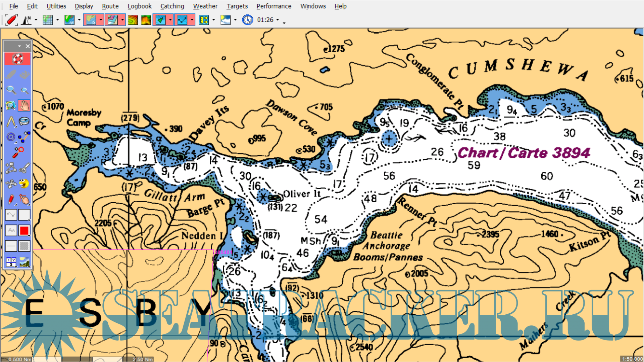Viewport: 644px width, 362px height.
Task: Open the weather layer dropdown arrow
Action: point(235,20)
